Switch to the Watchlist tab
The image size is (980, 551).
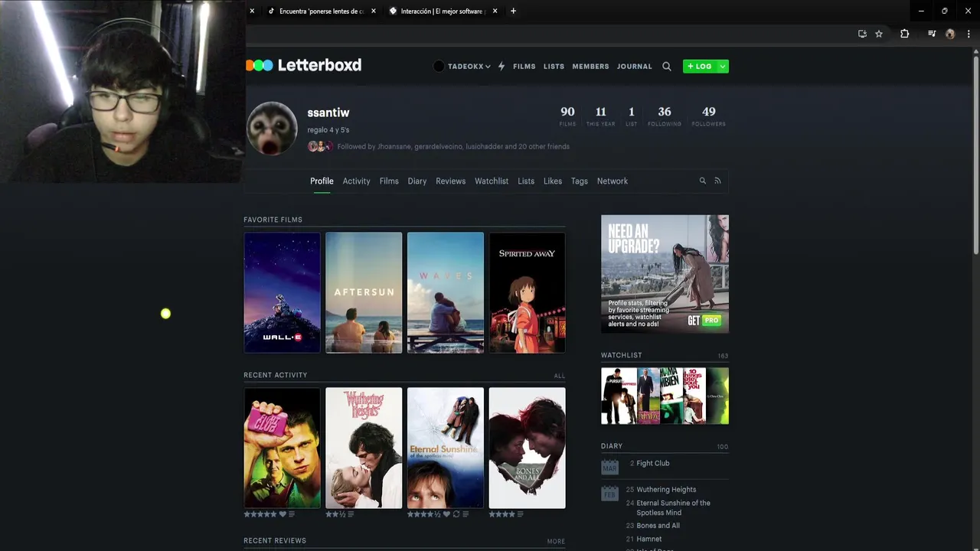click(492, 181)
